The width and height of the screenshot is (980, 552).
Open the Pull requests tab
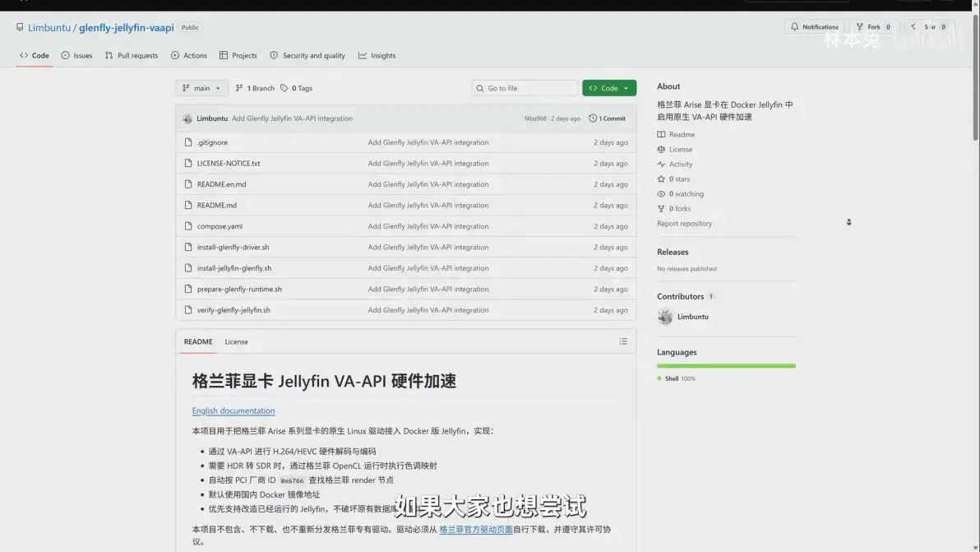[x=132, y=56]
